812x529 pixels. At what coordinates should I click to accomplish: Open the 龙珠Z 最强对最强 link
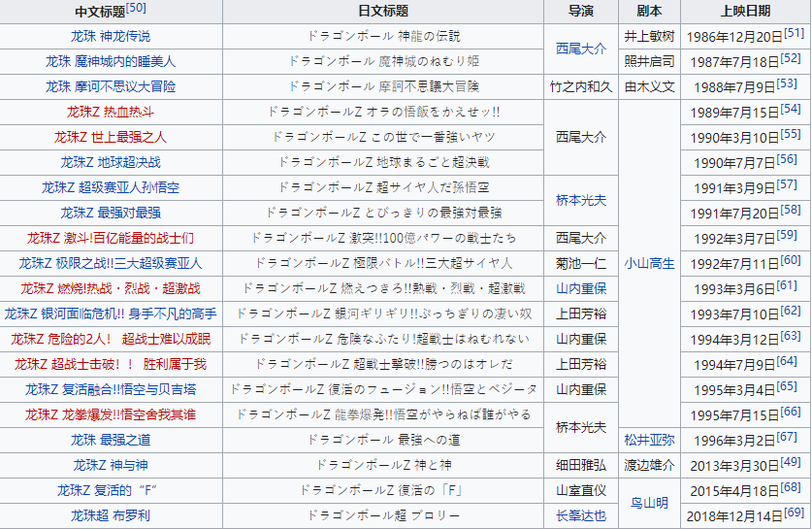[x=111, y=213]
